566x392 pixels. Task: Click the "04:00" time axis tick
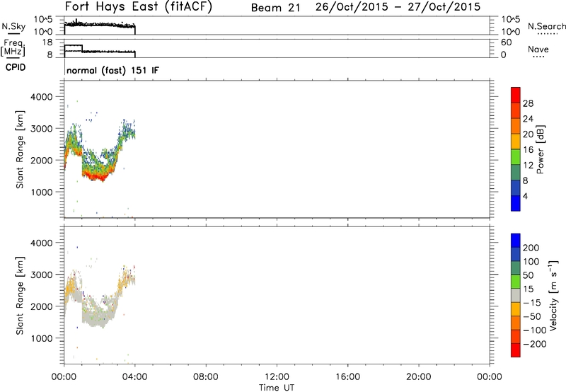134,377
